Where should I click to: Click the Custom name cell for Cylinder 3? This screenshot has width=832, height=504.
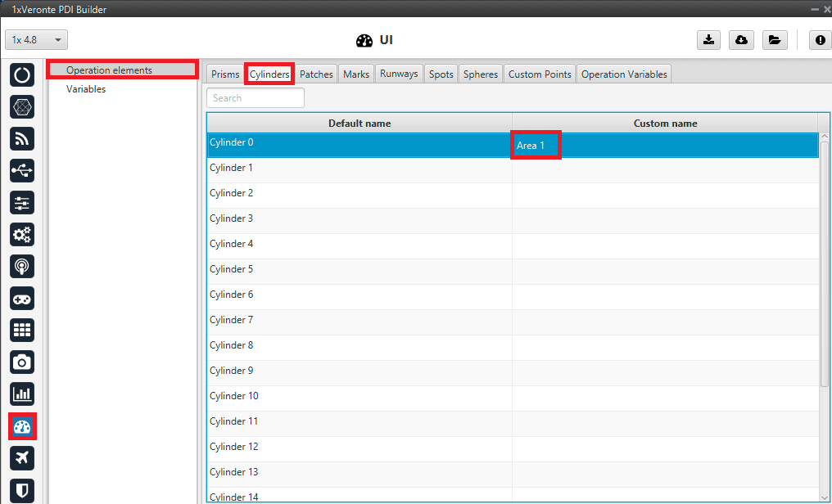pos(664,219)
